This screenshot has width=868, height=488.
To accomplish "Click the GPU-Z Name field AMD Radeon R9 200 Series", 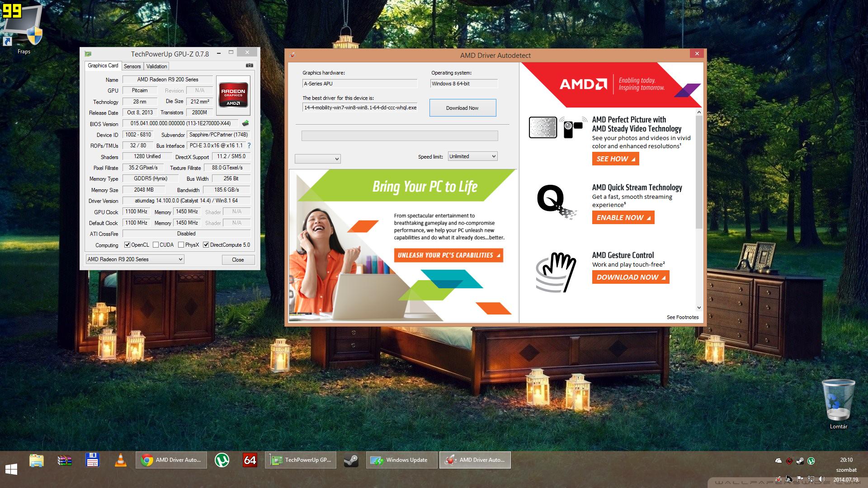I will 168,80.
